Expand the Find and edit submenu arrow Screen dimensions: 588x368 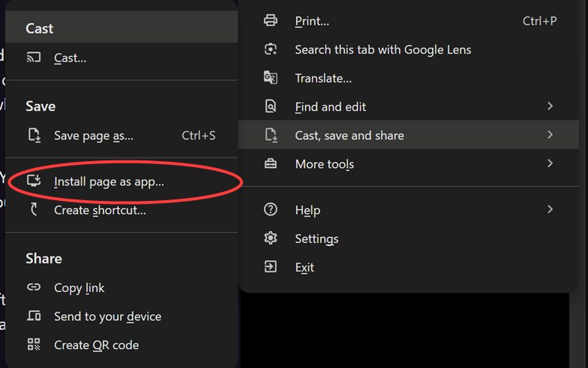coord(550,106)
